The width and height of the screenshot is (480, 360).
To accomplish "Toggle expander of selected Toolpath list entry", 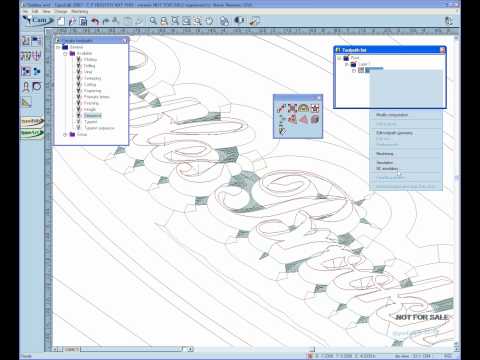I will (x=354, y=70).
